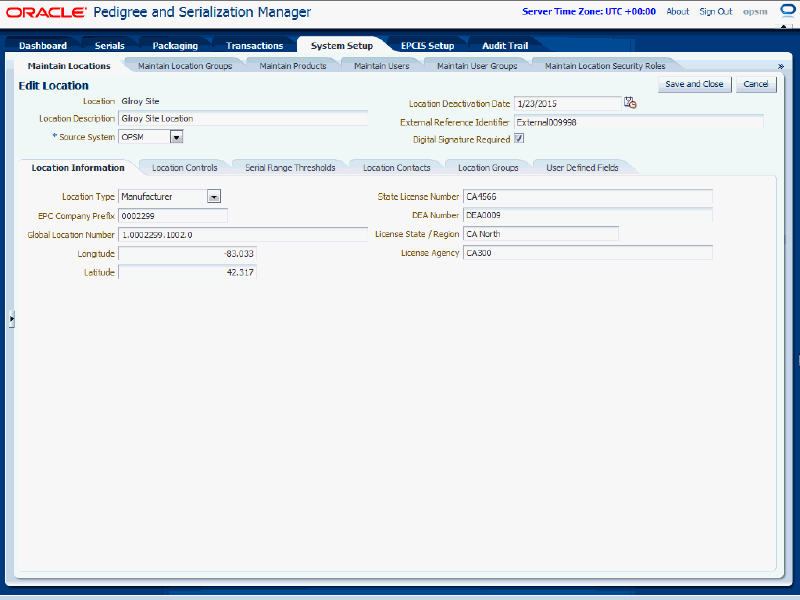The image size is (800, 600).
Task: Click the Server Time Zone text
Action: 589,11
